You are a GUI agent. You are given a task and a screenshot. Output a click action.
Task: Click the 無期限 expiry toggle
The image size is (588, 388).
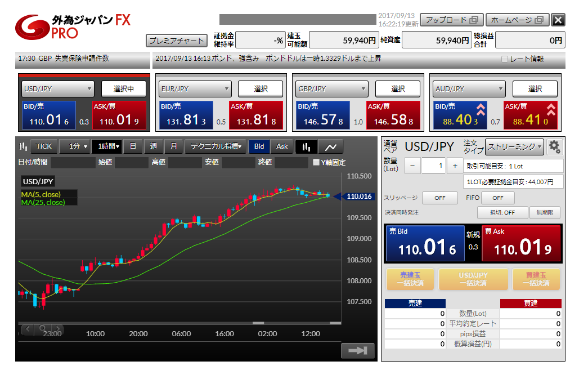pos(545,212)
